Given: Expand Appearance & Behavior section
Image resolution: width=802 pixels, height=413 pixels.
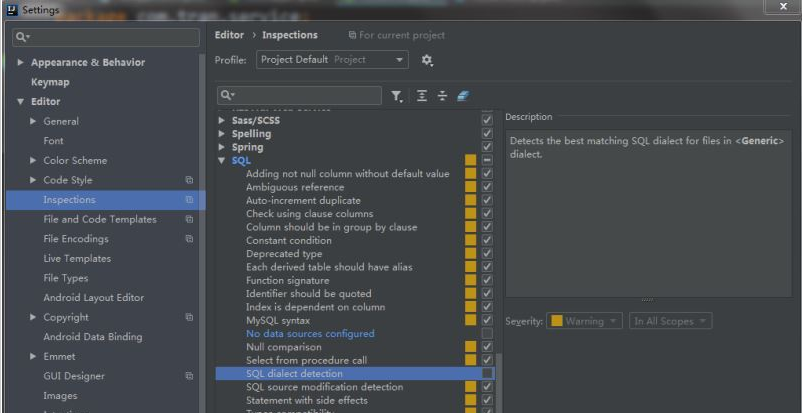Looking at the screenshot, I should click(x=20, y=62).
